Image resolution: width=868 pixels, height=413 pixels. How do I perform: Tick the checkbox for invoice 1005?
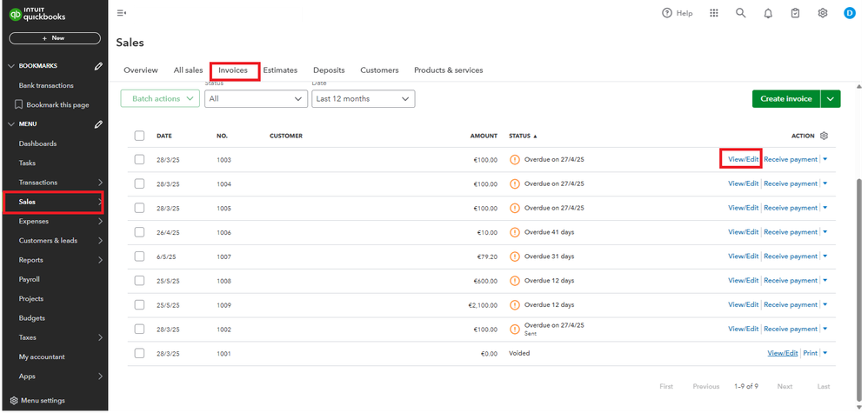139,208
